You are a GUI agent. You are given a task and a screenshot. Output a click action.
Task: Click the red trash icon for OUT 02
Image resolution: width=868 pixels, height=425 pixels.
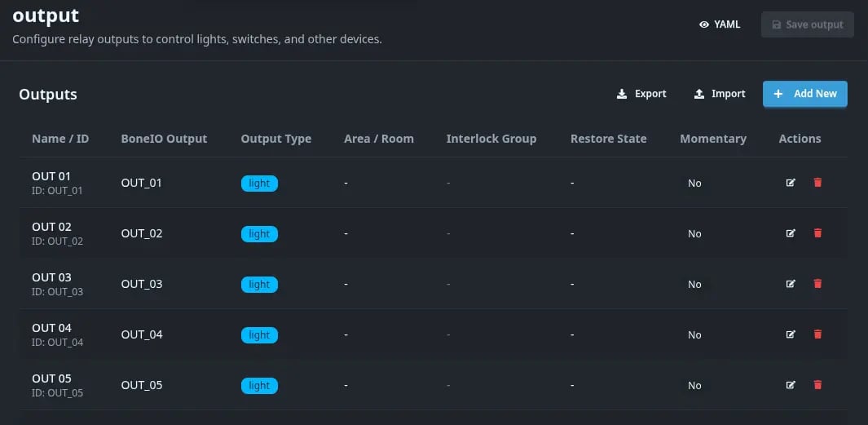coord(817,233)
